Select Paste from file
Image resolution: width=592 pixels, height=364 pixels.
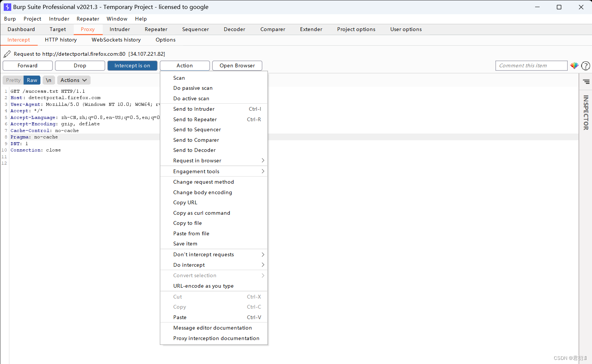pos(214,233)
